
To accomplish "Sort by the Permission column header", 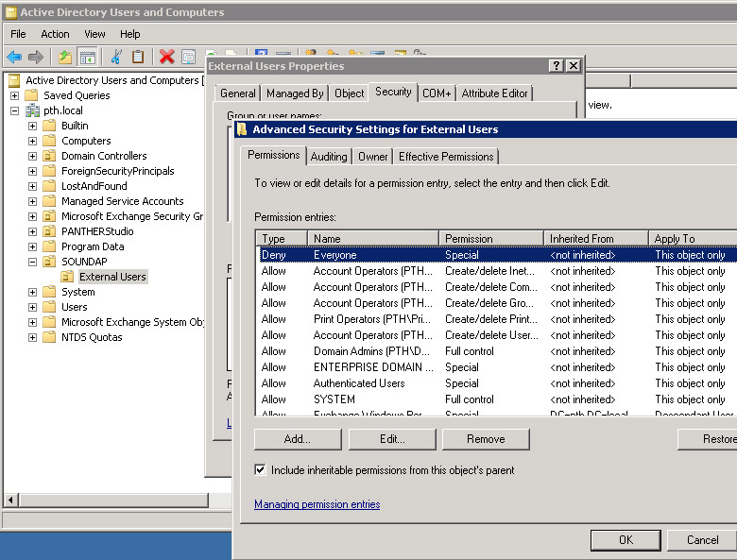I will pyautogui.click(x=491, y=239).
